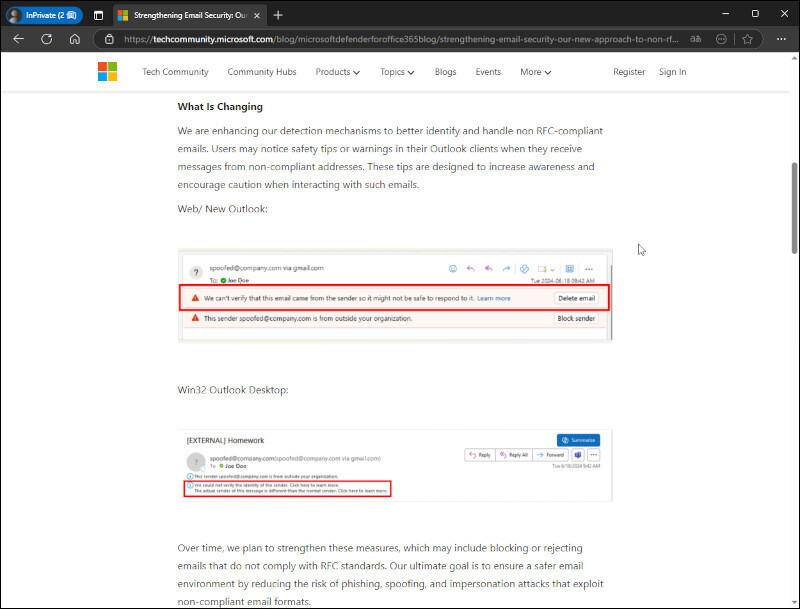Minimize the browser window

tap(726, 14)
